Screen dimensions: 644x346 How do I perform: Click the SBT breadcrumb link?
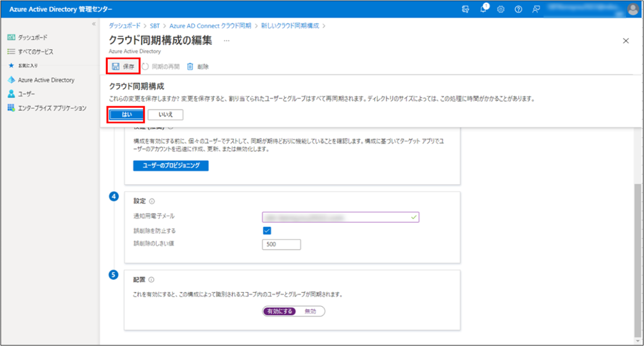tap(155, 26)
